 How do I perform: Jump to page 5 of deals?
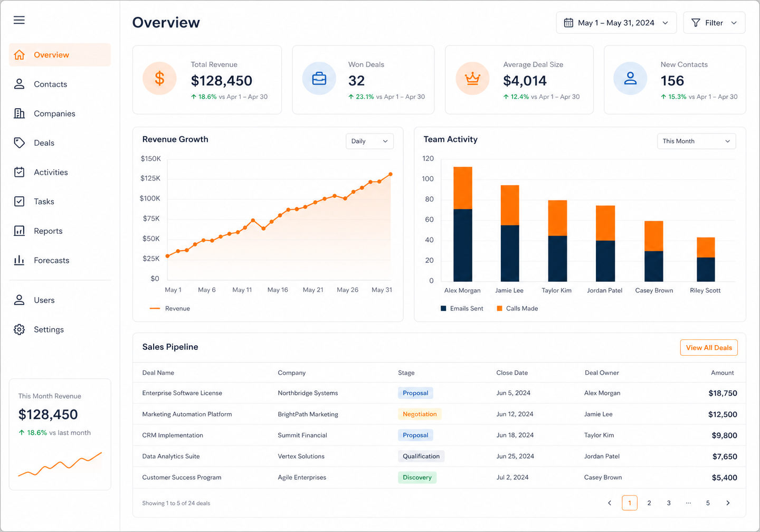[708, 503]
